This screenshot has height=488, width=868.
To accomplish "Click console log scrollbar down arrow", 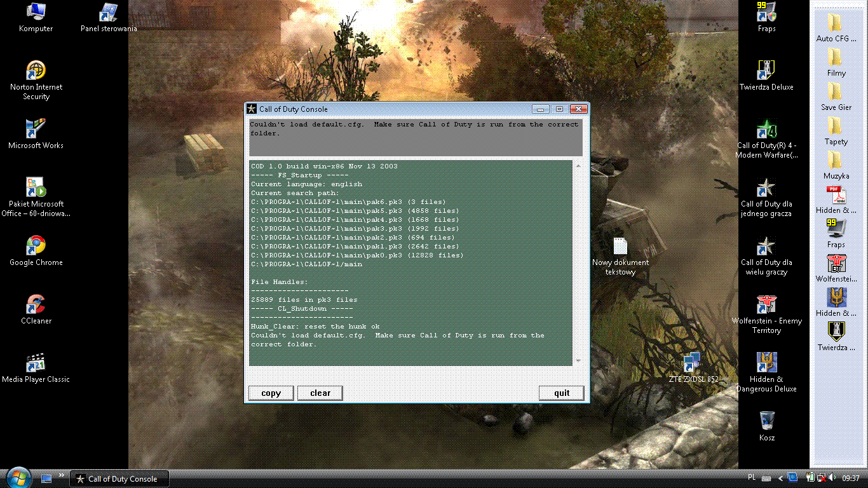I will pyautogui.click(x=578, y=361).
